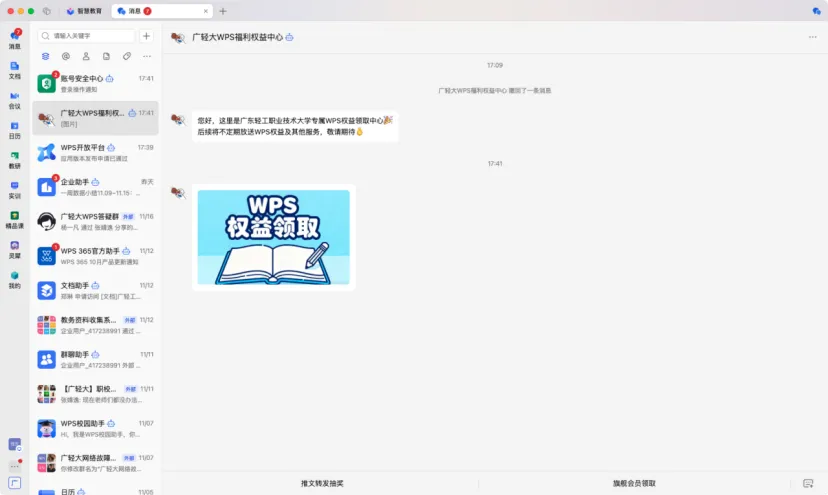Click the 广轻大WPS答疑群 headset avatar

click(x=46, y=221)
